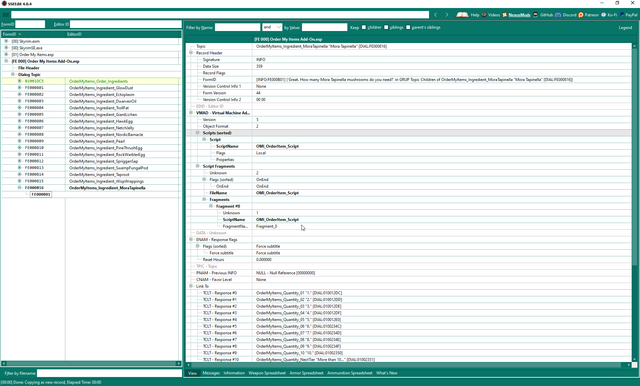Click the FormID search input field
640x386 pixels.
tap(30, 24)
